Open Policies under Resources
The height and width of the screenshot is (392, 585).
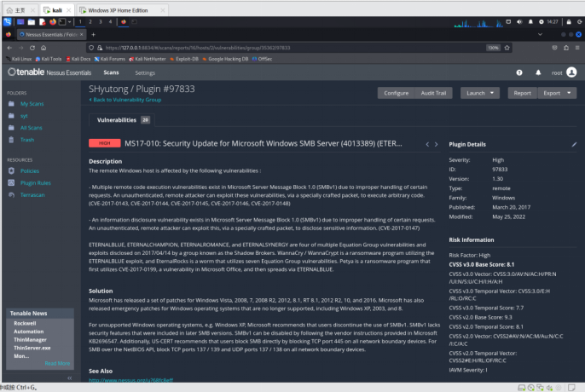coord(30,171)
